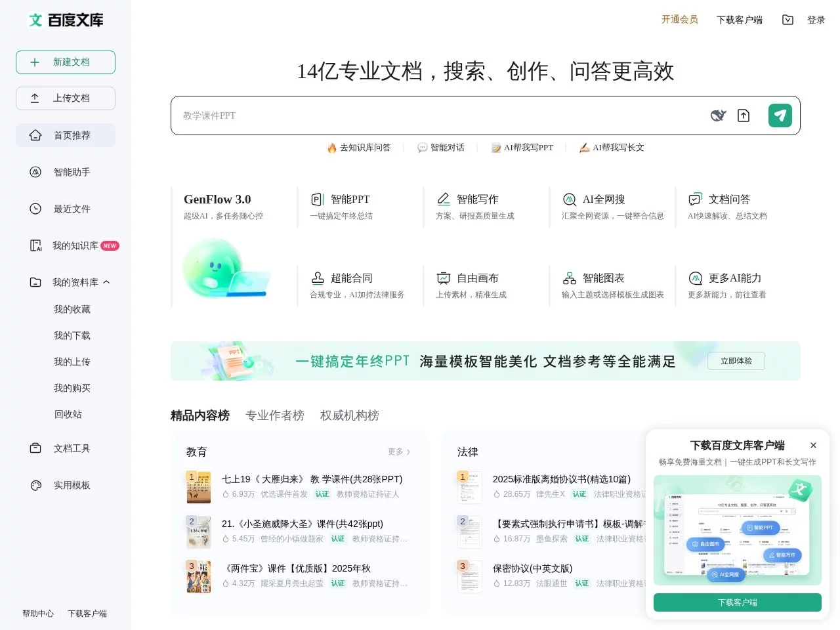Click the 开通会员 link
Image resolution: width=840 pixels, height=630 pixels.
[680, 20]
